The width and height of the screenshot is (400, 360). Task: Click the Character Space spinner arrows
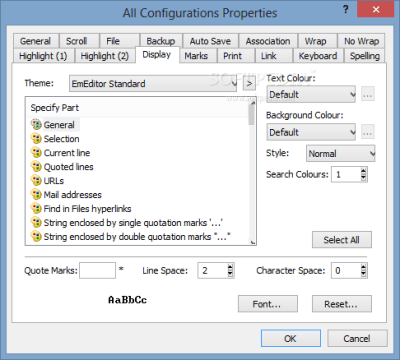coord(364,270)
